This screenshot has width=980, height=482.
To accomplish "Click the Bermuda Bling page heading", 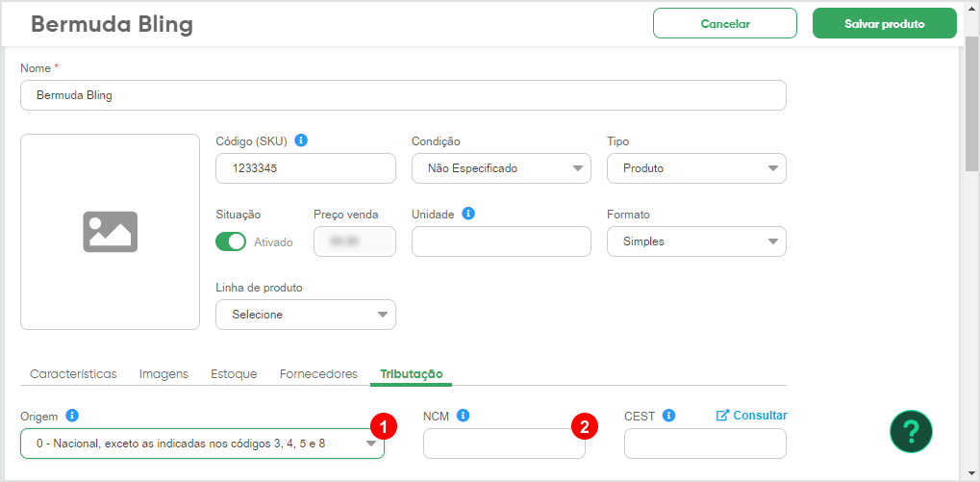I will [x=112, y=24].
